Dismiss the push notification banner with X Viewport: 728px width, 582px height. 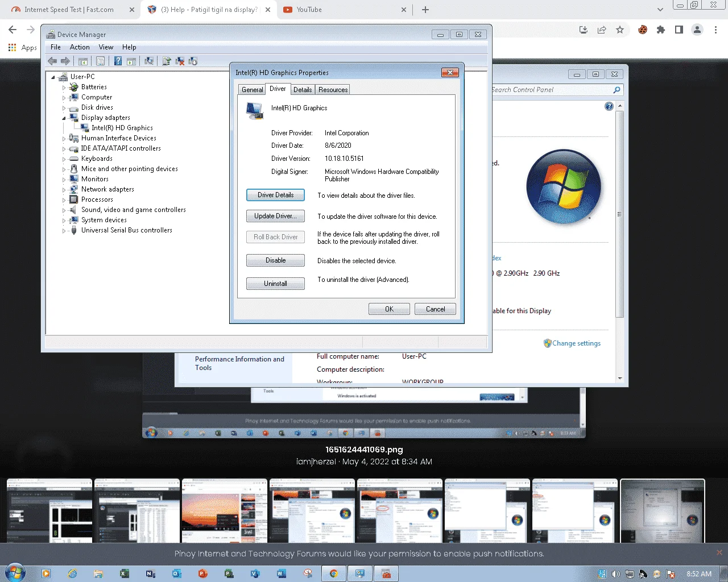click(719, 552)
